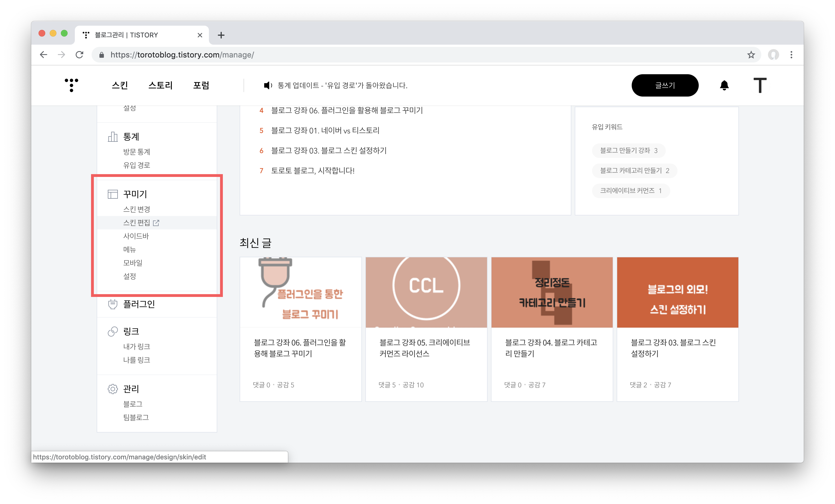The height and width of the screenshot is (504, 835).
Task: Click the 관리 gear icon
Action: point(113,388)
